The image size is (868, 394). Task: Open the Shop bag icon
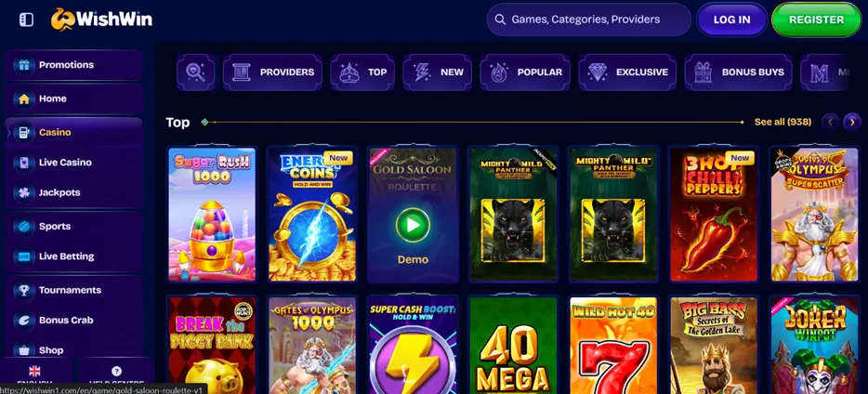click(x=24, y=350)
